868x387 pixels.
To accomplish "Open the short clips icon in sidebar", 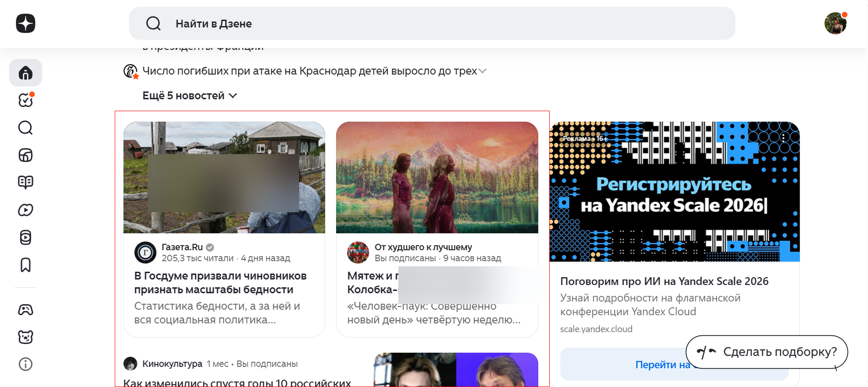I will [26, 237].
